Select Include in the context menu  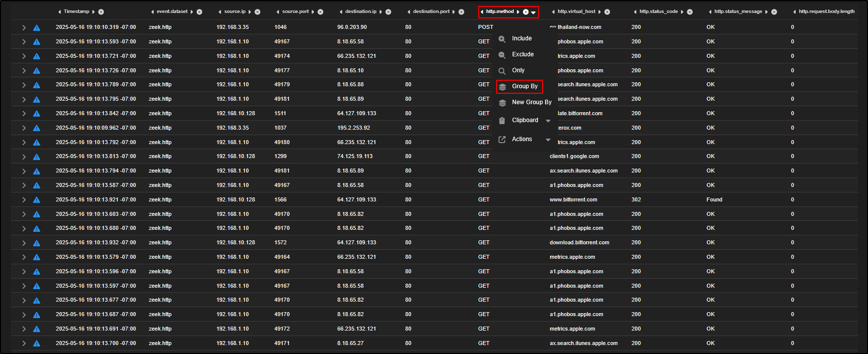pyautogui.click(x=522, y=38)
